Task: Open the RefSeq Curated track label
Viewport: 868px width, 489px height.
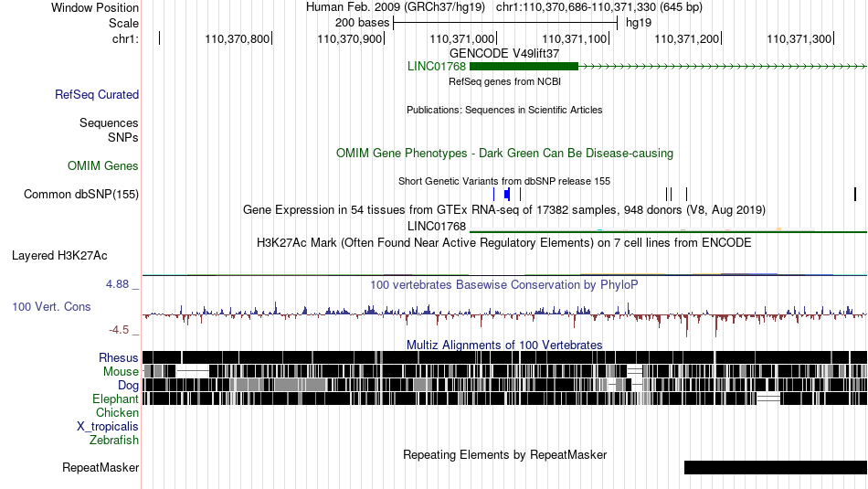Action: click(x=97, y=95)
